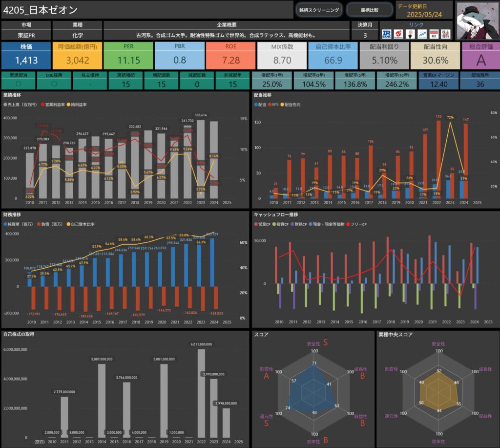500x448 pixels.
Task: Open the 株主優待 link icon
Action: pyautogui.click(x=446, y=34)
